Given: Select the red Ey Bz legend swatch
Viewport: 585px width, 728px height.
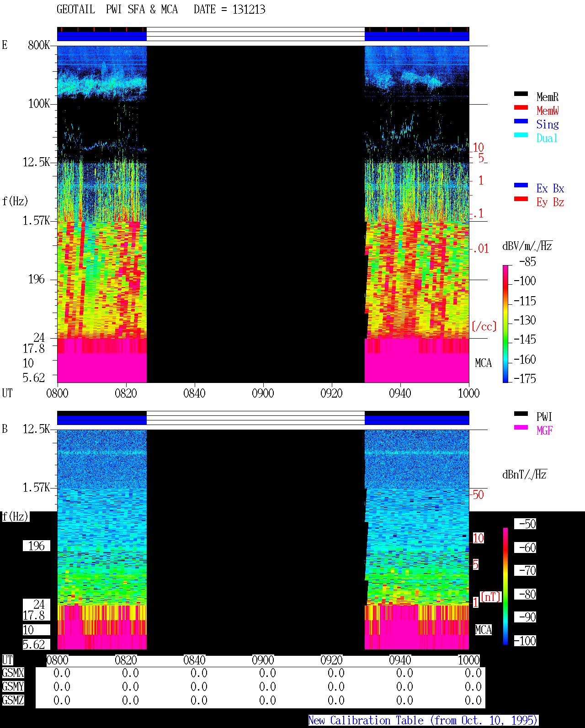Looking at the screenshot, I should pos(521,199).
